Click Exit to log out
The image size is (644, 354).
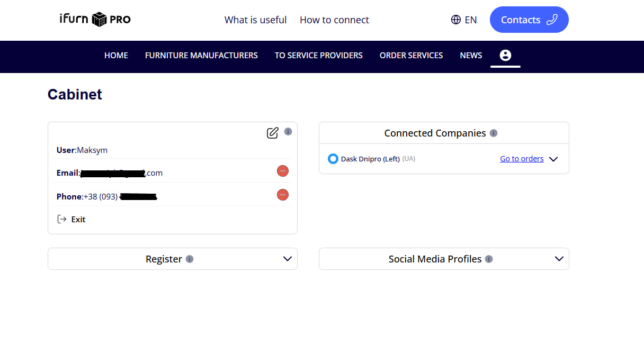click(72, 220)
